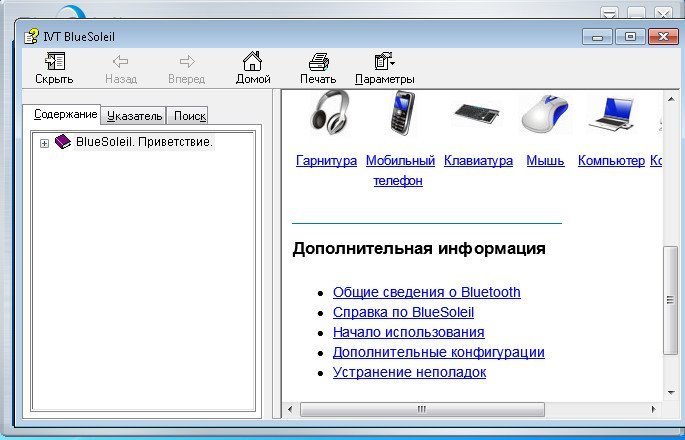Screen dimensions: 685x440
Task: Click the mobile phone image
Action: (402, 113)
